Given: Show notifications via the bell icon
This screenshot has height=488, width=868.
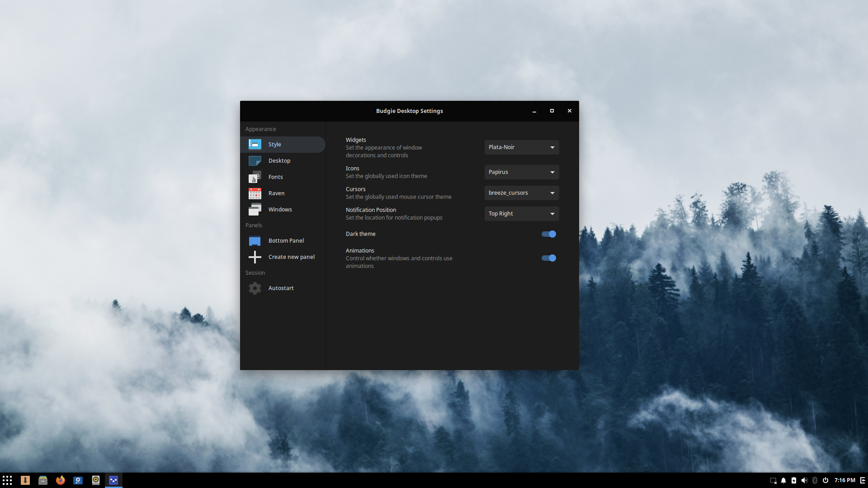Looking at the screenshot, I should tap(783, 480).
